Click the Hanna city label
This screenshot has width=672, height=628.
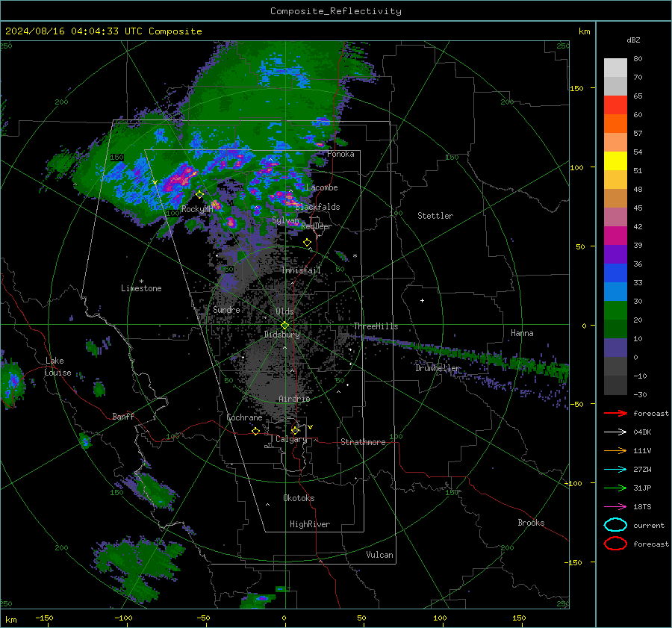pos(522,333)
